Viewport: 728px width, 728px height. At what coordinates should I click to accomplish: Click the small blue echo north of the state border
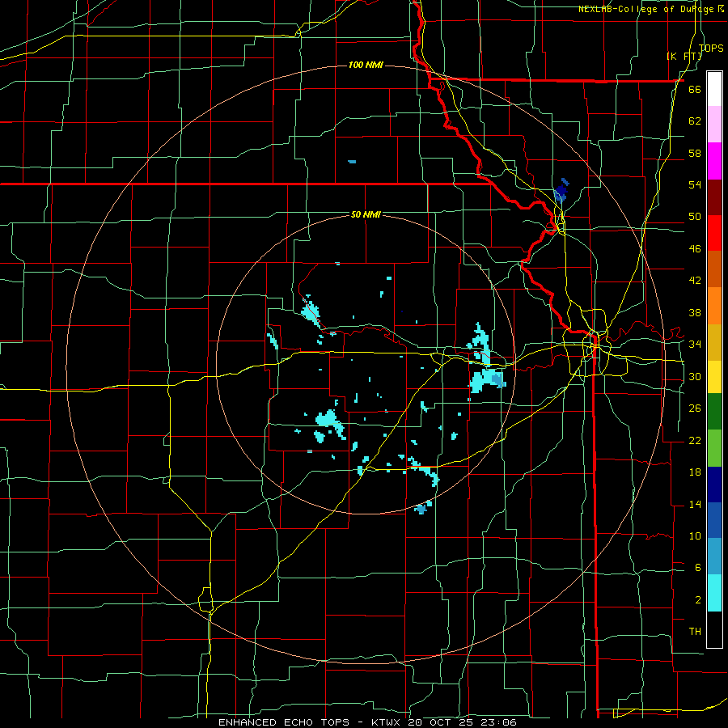(352, 162)
